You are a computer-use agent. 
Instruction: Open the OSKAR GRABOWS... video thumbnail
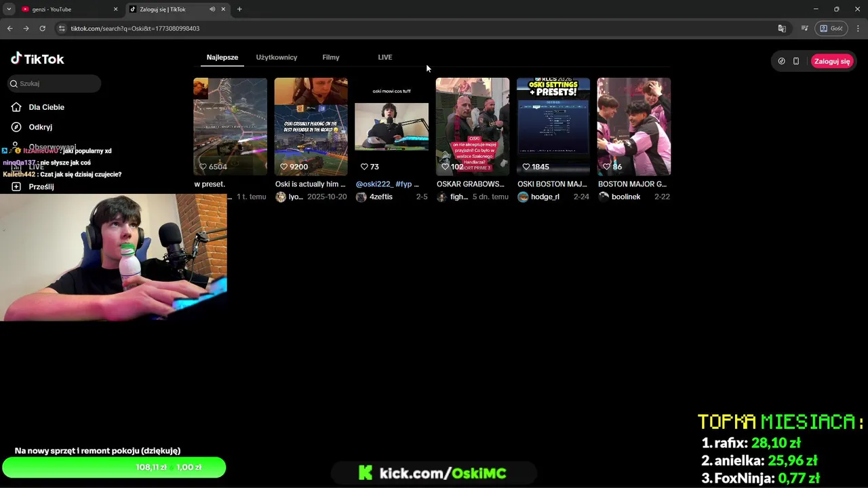click(x=473, y=127)
